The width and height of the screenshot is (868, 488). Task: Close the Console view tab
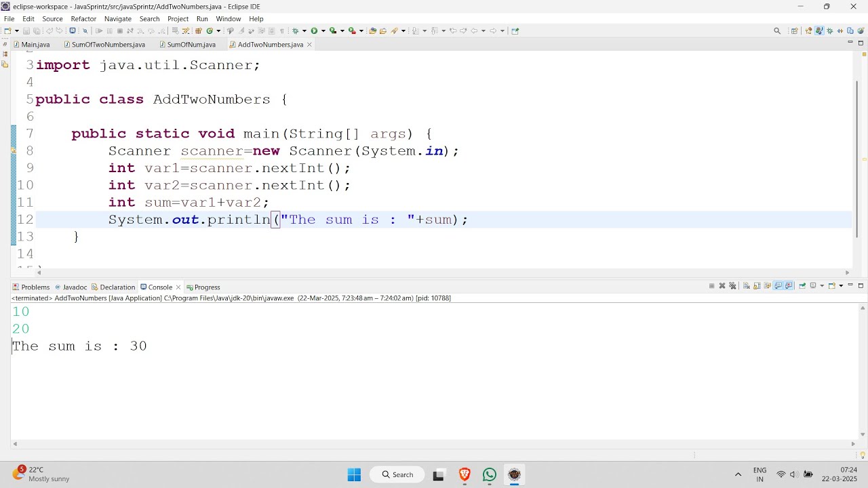(x=178, y=287)
